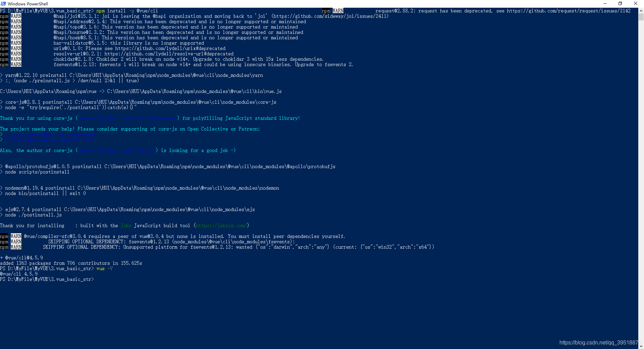Click the Windows PowerShell title text

28,4
